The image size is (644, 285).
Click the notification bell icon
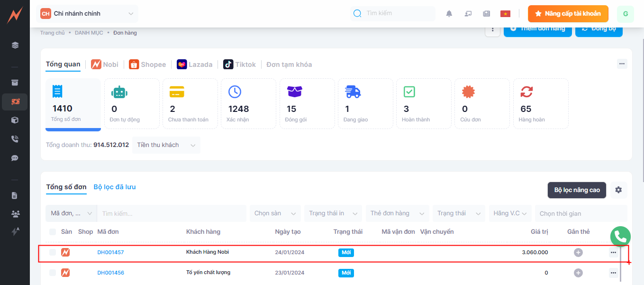point(449,14)
